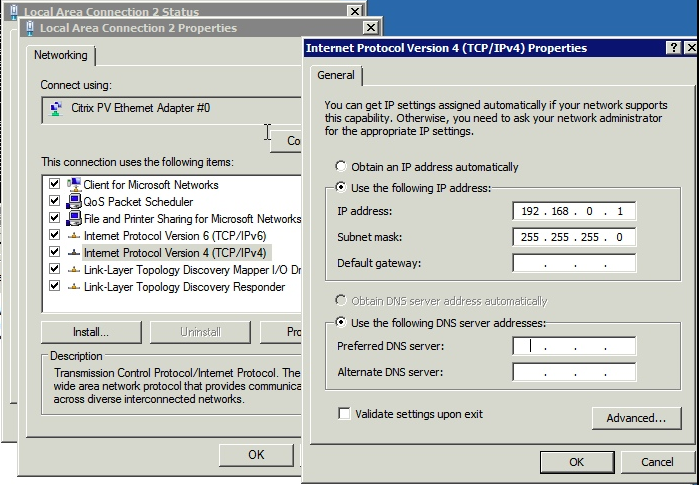Select Internet Protocol Version 4 (TCP/IPv4) item

pos(175,253)
